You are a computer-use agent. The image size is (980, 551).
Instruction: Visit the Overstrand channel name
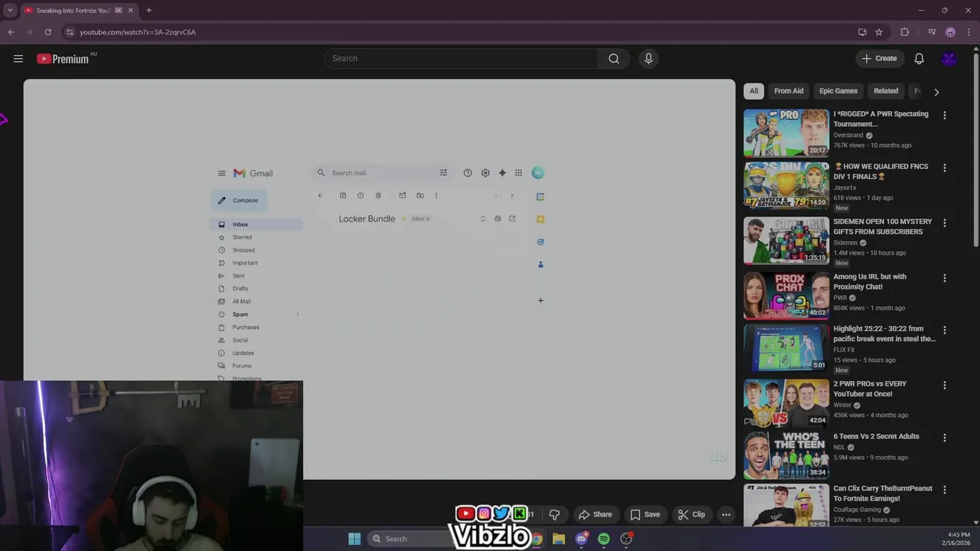[x=848, y=135]
